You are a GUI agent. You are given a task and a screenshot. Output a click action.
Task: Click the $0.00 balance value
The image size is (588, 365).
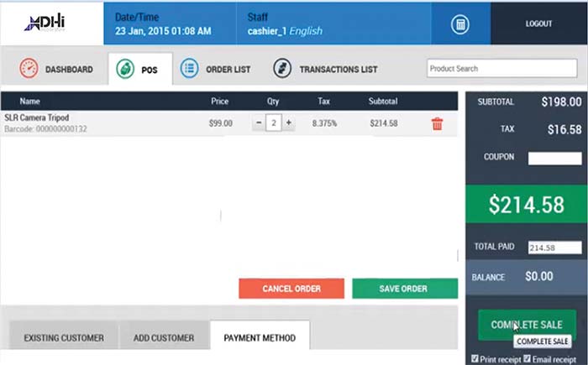539,276
